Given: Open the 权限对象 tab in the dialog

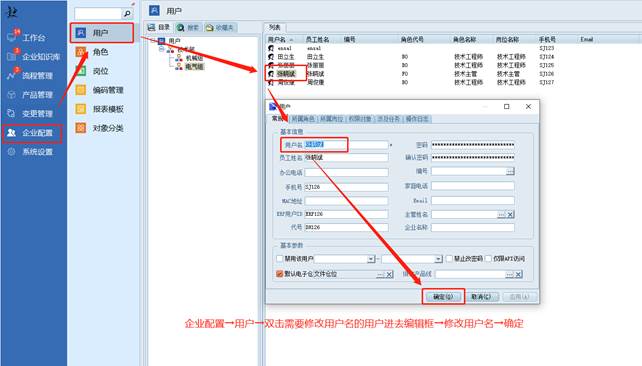Looking at the screenshot, I should [360, 119].
